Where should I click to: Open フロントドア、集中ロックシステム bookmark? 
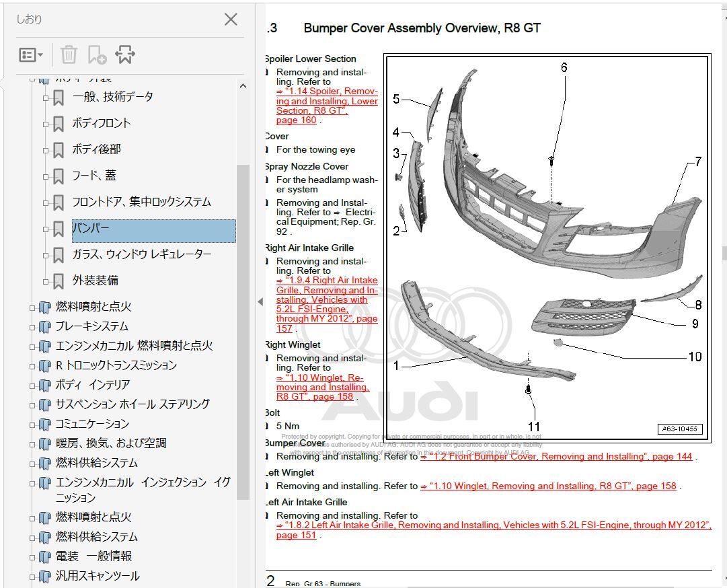(x=141, y=202)
